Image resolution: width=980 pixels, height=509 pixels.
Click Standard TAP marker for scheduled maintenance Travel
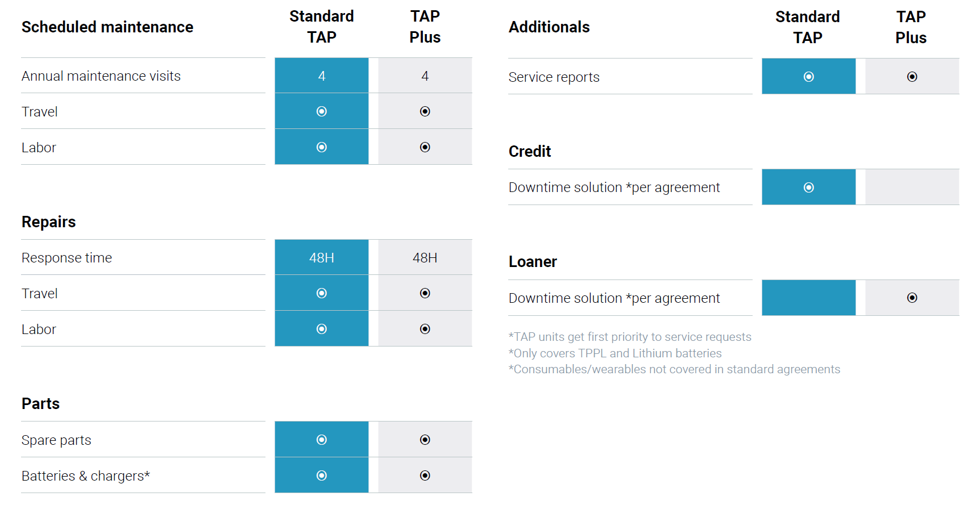click(x=322, y=111)
